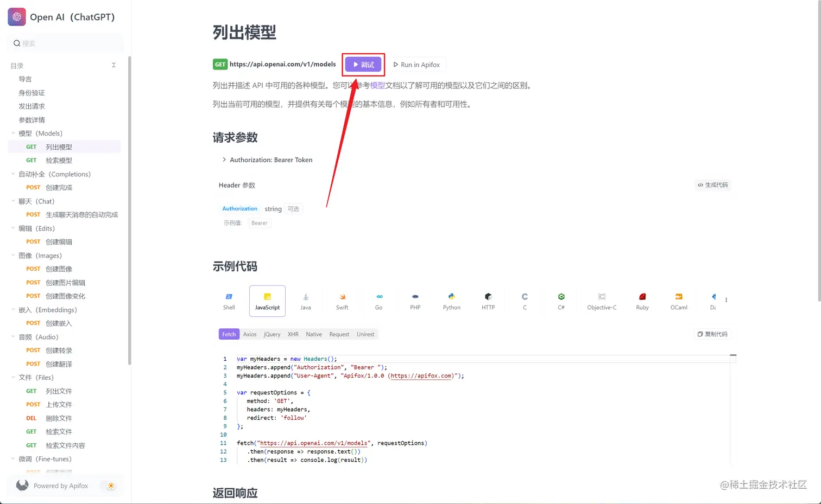Open POST 上传文件 entry
Image resolution: width=821 pixels, height=504 pixels.
64,404
